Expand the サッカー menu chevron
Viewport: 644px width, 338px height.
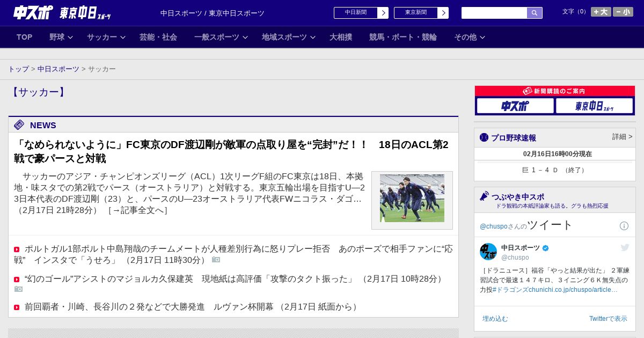pos(123,37)
